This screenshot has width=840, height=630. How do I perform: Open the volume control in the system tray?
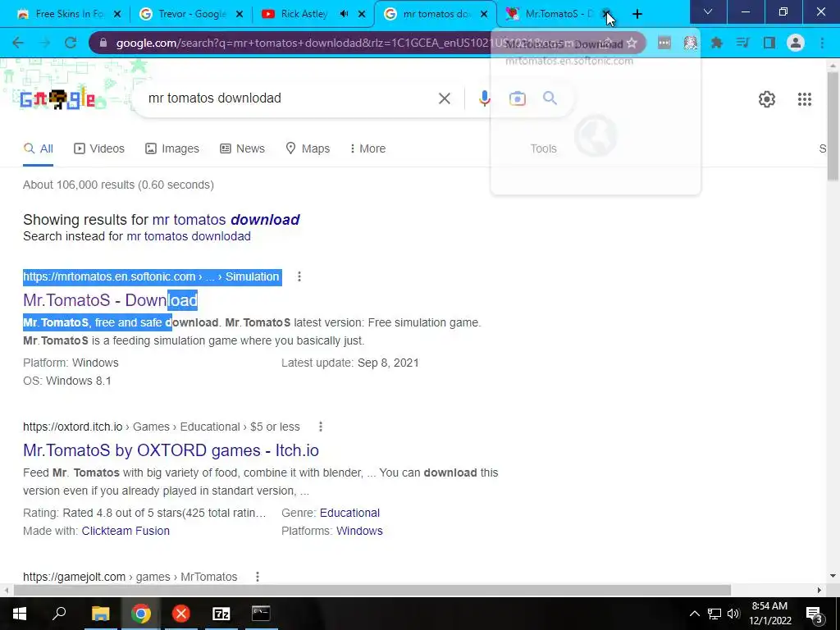point(733,614)
